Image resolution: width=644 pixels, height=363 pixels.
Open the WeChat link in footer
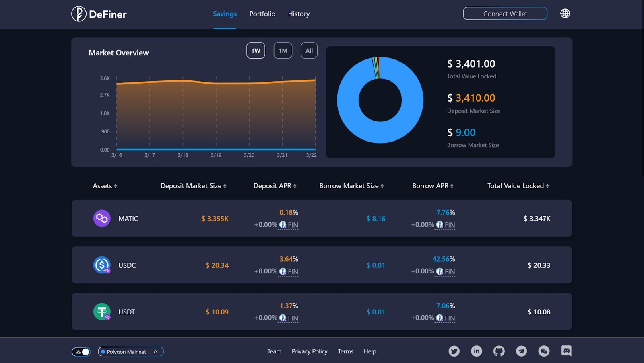tap(544, 351)
